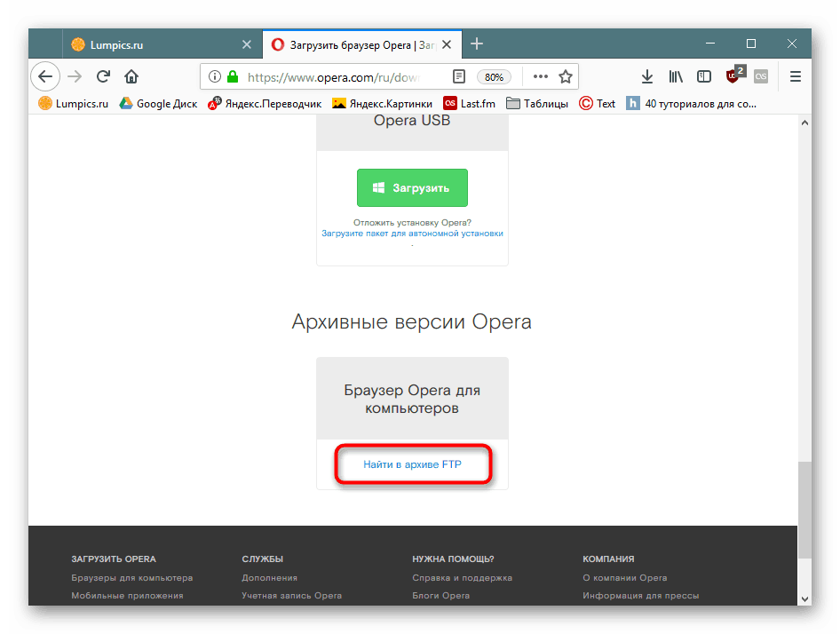840x634 pixels.
Task: Click the Last.fm scrobbler extension icon
Action: [761, 76]
